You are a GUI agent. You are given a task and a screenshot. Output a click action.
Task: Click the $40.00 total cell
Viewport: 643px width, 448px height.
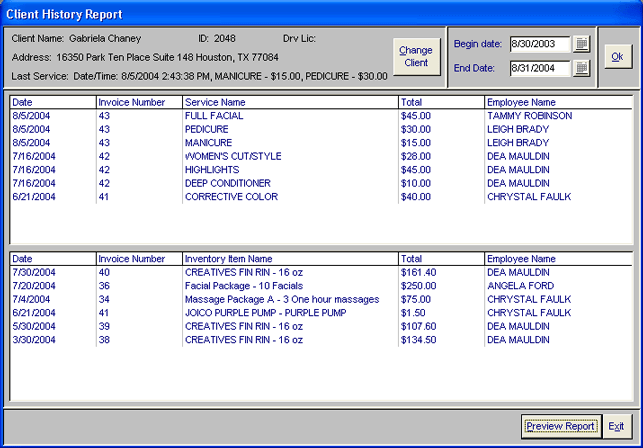[x=416, y=197]
